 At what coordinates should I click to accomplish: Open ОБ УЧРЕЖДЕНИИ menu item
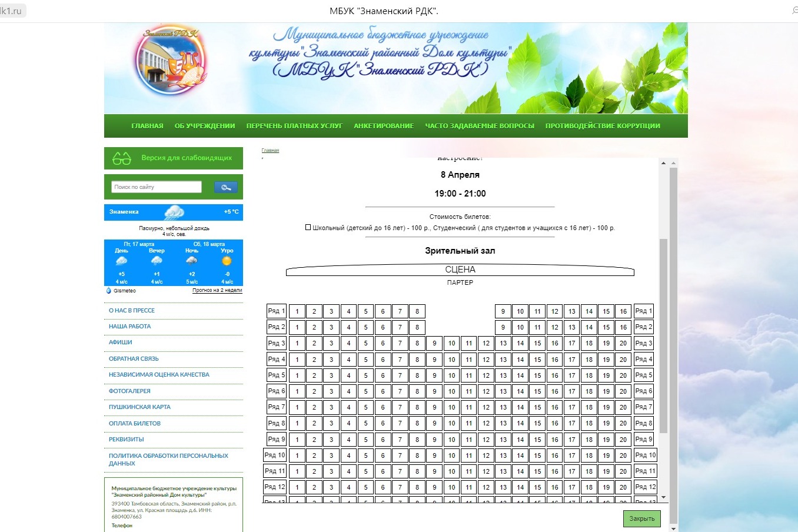(x=205, y=126)
